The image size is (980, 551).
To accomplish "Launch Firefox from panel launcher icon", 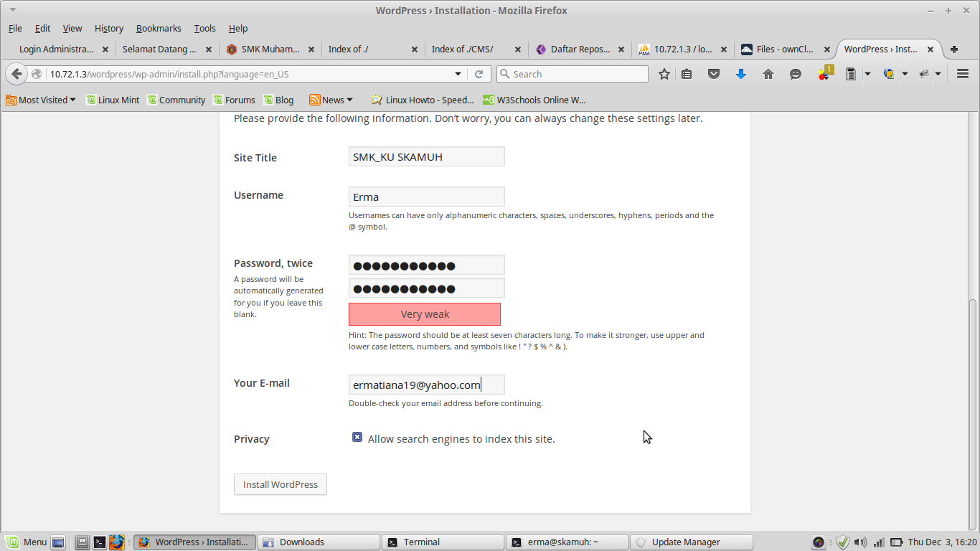I will [117, 542].
